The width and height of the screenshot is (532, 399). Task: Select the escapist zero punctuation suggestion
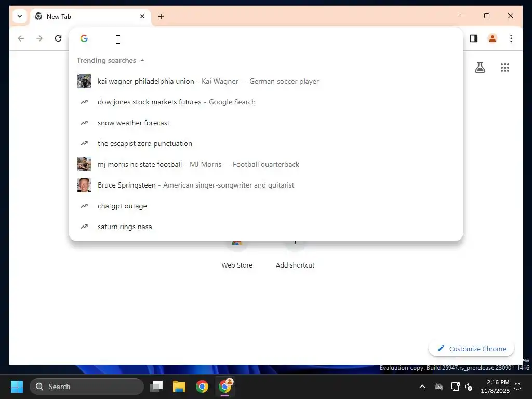point(266,143)
